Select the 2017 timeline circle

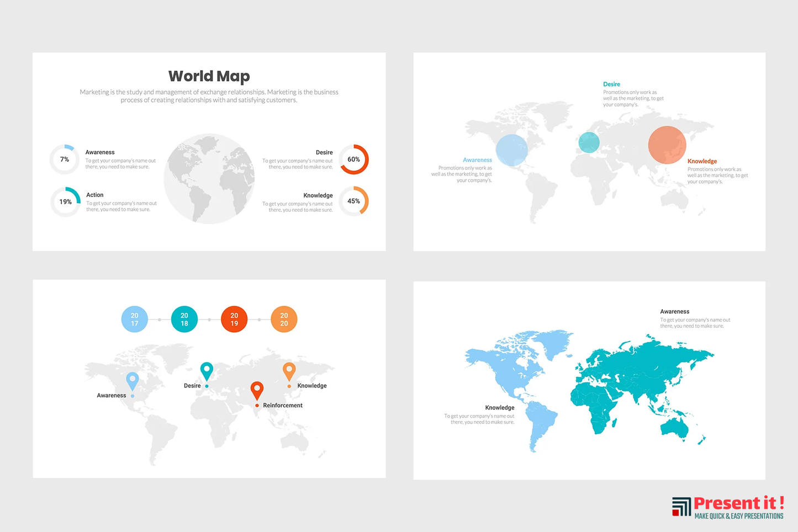click(x=134, y=320)
